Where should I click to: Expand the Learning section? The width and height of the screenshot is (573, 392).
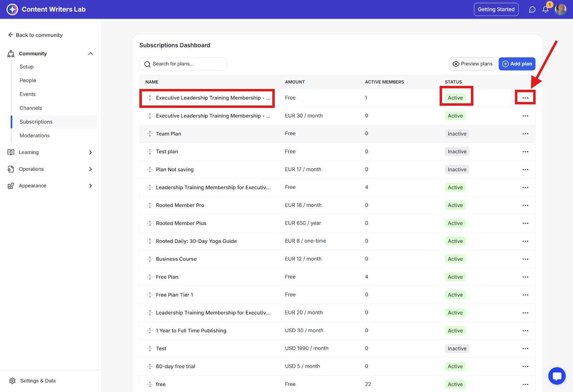(90, 153)
